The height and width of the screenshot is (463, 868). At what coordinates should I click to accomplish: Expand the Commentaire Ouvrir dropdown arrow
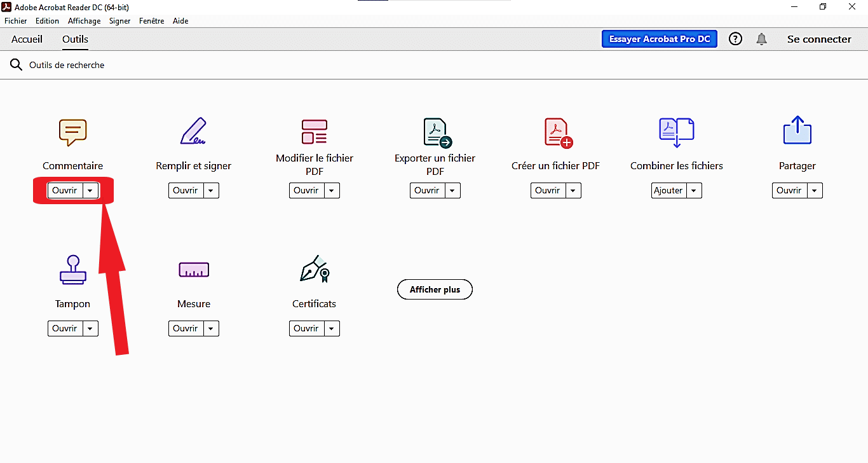tap(90, 191)
